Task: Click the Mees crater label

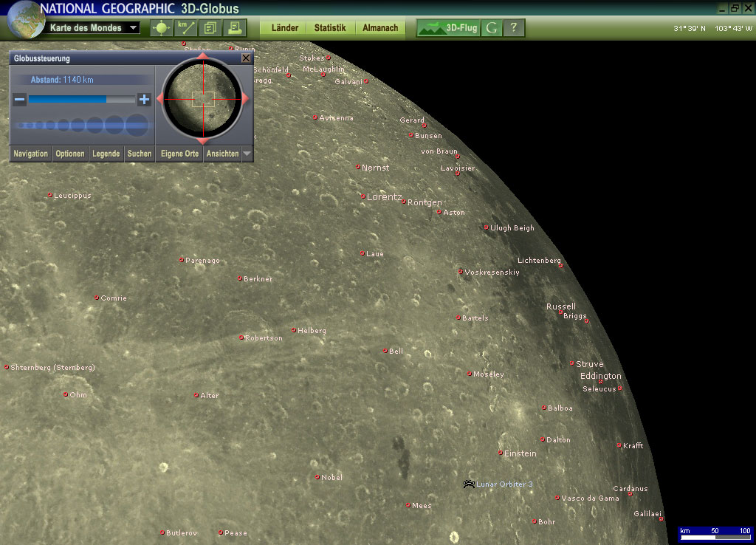Action: (422, 505)
